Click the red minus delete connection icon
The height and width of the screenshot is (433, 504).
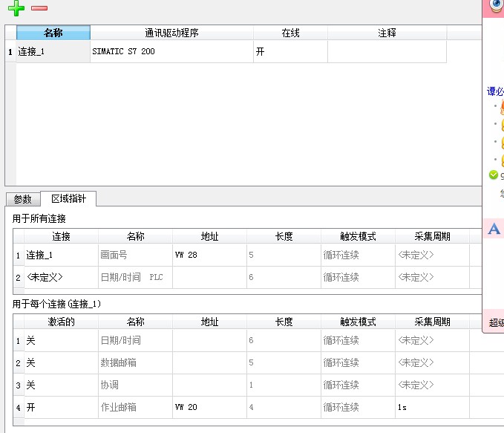pyautogui.click(x=39, y=8)
